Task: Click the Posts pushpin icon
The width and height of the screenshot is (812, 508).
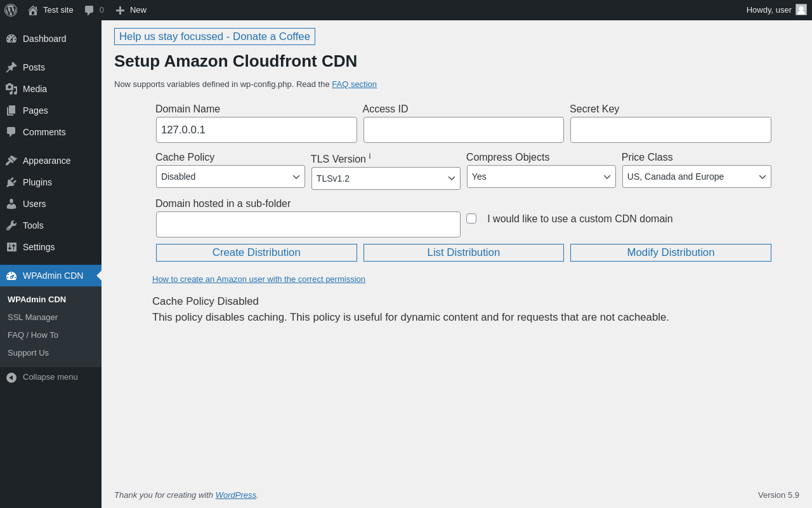Action: pyautogui.click(x=11, y=67)
